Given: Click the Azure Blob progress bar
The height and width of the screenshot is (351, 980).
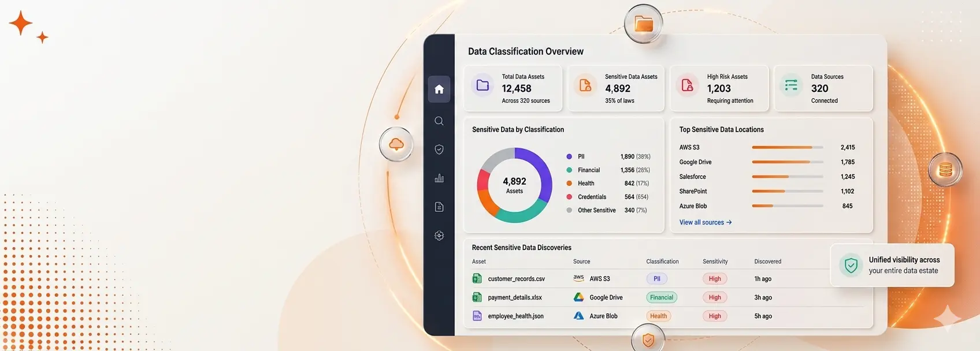Looking at the screenshot, I should coord(788,206).
